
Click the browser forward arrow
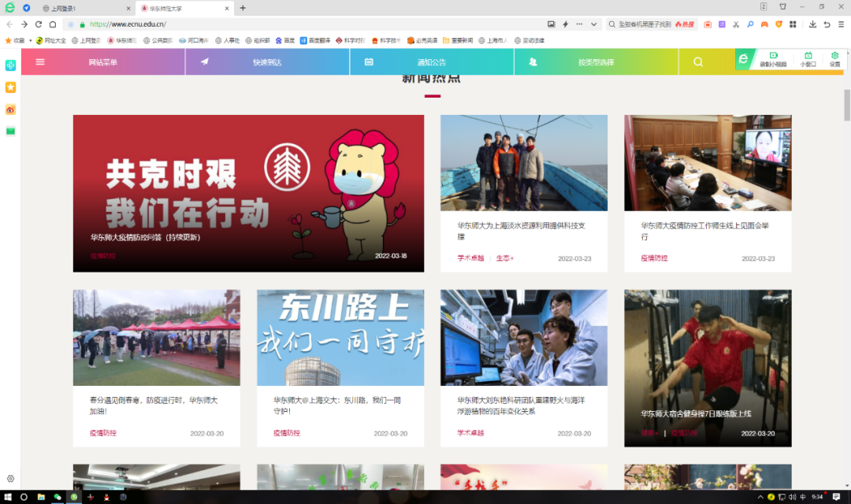(24, 24)
